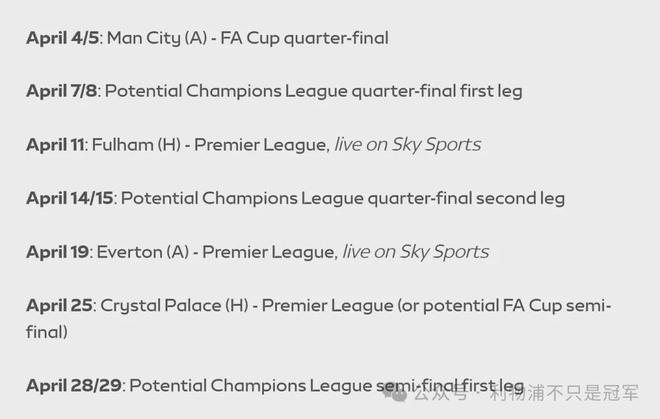Select the Crystal Palace (H) Premier League text
Screen dimensions: 660x419
tap(245, 305)
